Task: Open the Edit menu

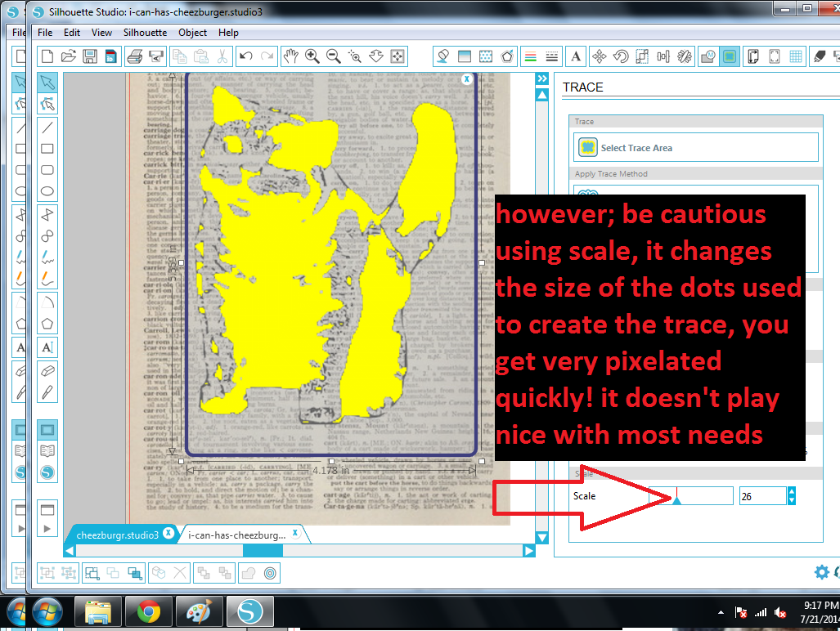Action: tap(72, 33)
